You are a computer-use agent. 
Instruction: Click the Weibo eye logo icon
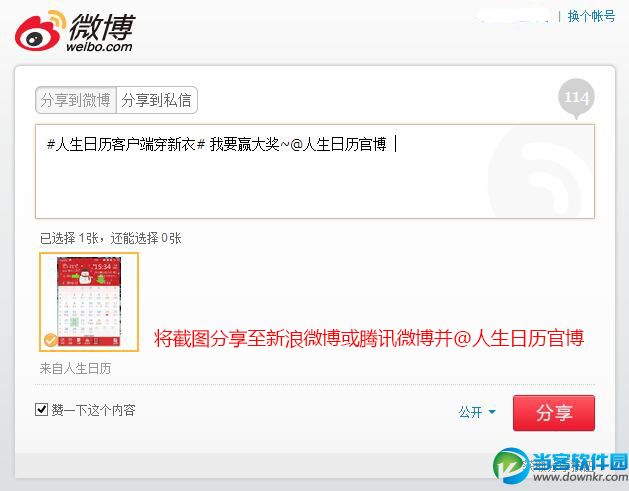click(x=40, y=31)
